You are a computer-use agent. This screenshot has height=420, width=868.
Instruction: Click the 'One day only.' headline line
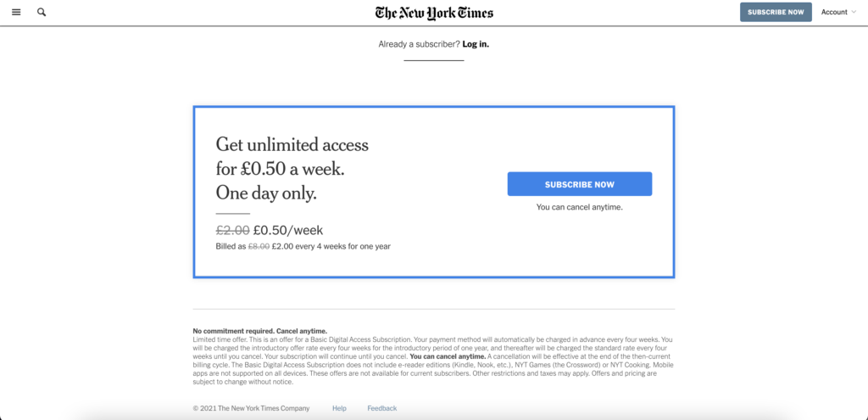click(x=266, y=193)
